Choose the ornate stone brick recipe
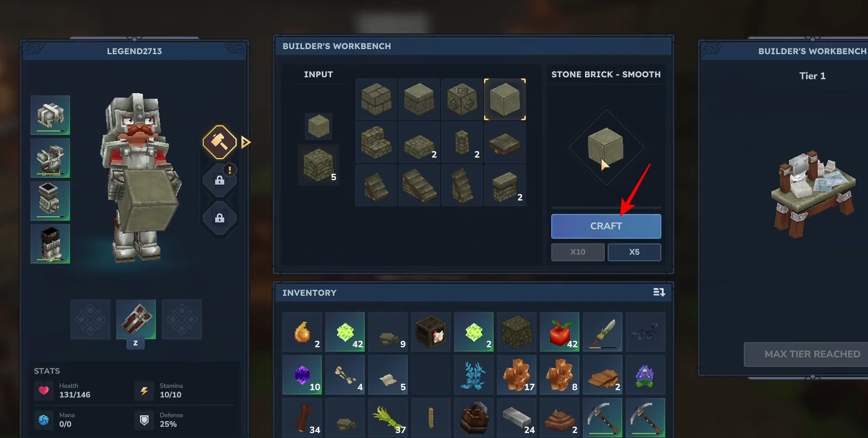 click(462, 99)
